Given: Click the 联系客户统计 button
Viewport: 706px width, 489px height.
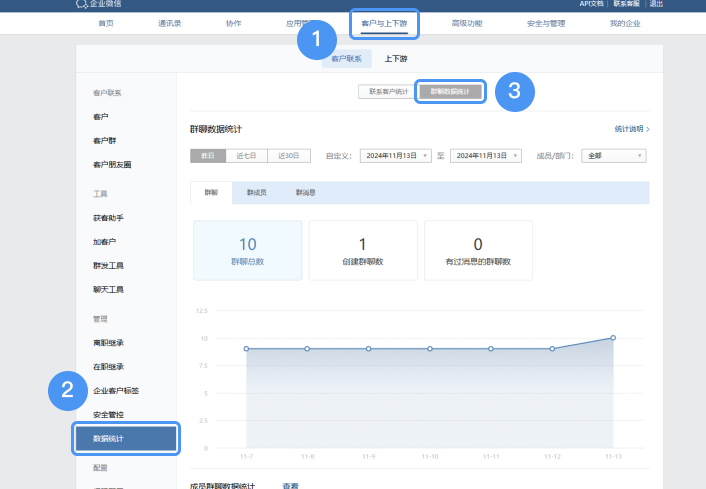Looking at the screenshot, I should [387, 91].
